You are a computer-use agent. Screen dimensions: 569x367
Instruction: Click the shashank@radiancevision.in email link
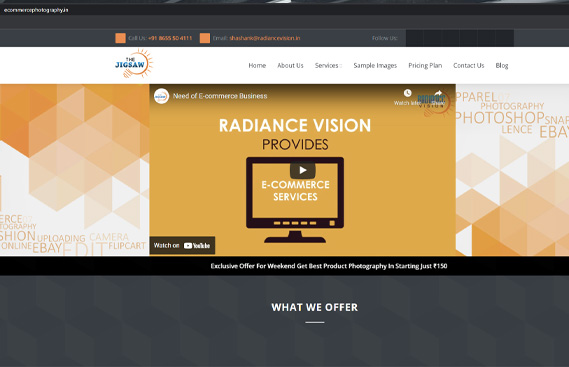(265, 38)
